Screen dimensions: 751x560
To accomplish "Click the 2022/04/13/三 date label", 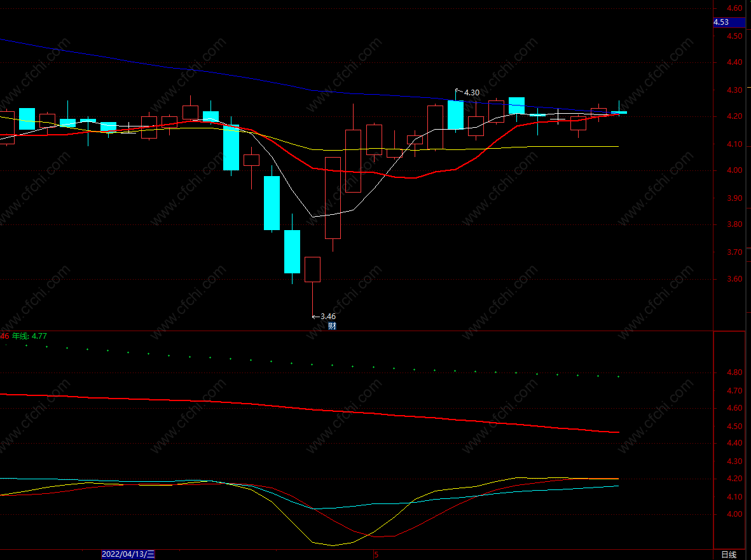I will [x=128, y=554].
